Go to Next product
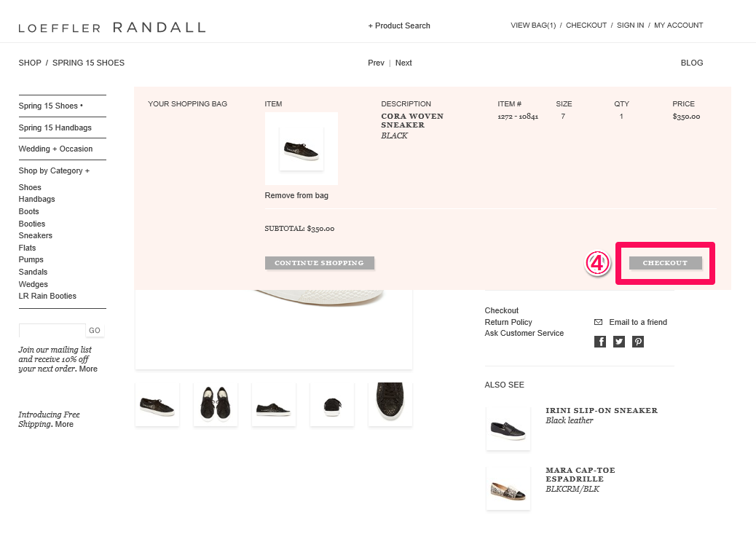The height and width of the screenshot is (542, 756). 403,63
